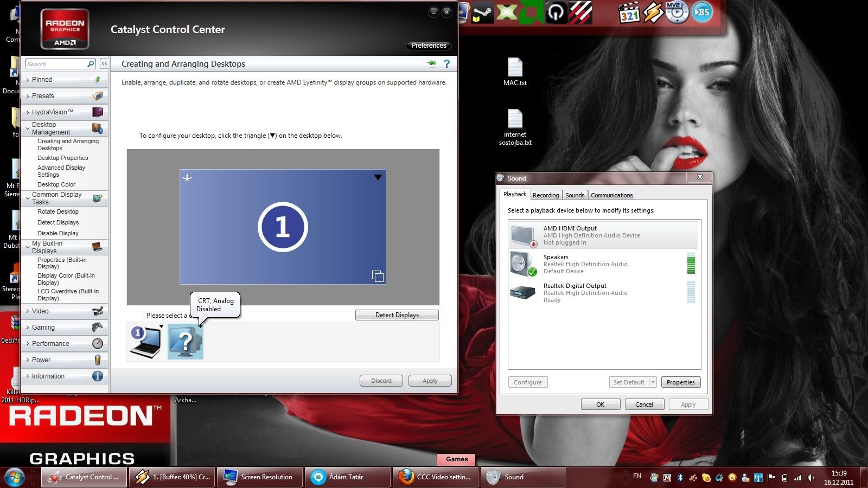Click the help question mark icon

click(446, 64)
